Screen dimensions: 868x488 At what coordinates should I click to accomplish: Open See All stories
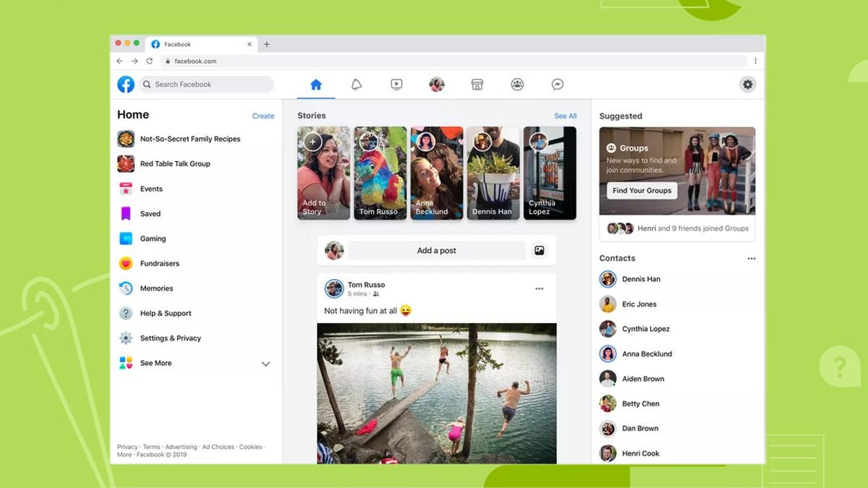tap(565, 116)
